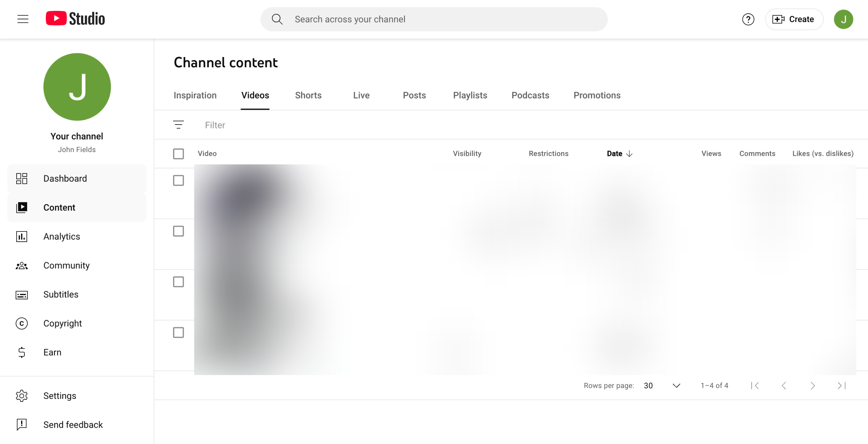Click the filter lines icon
This screenshot has width=868, height=444.
(x=178, y=125)
